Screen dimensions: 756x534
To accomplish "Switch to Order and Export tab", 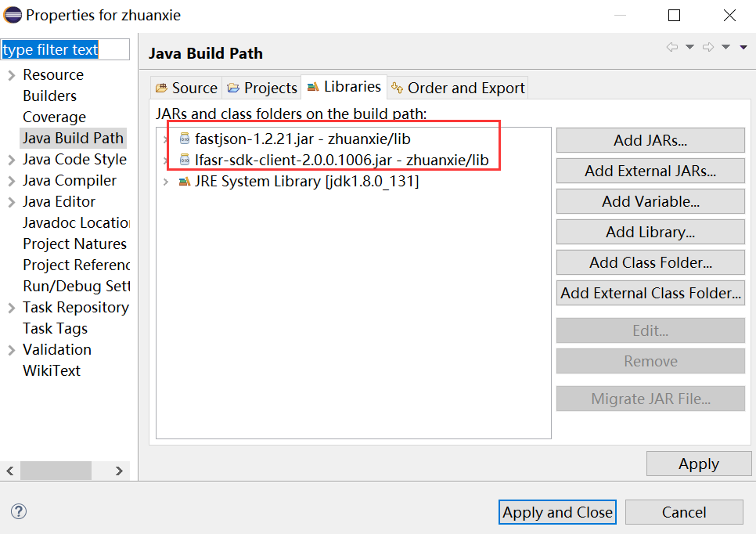I will [458, 88].
